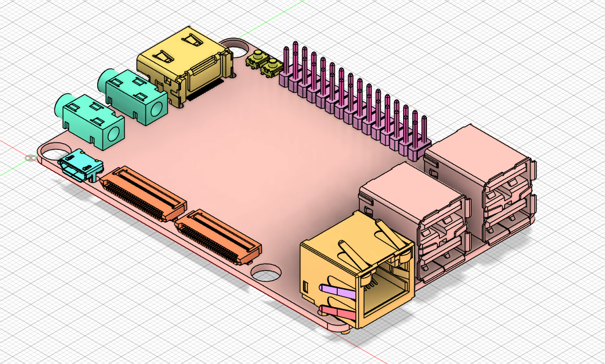Pick the tactile push button nearest the pin header
Viewport: 605px width, 364px height.
[x=272, y=68]
